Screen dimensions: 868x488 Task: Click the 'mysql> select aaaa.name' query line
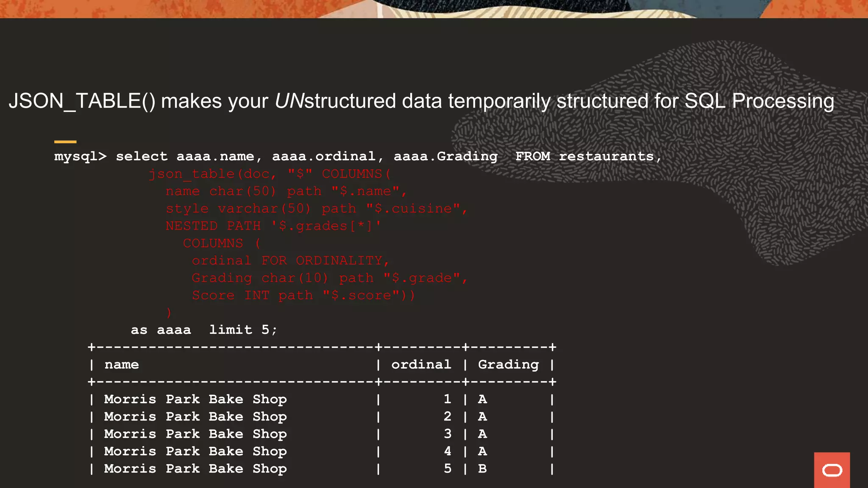358,156
